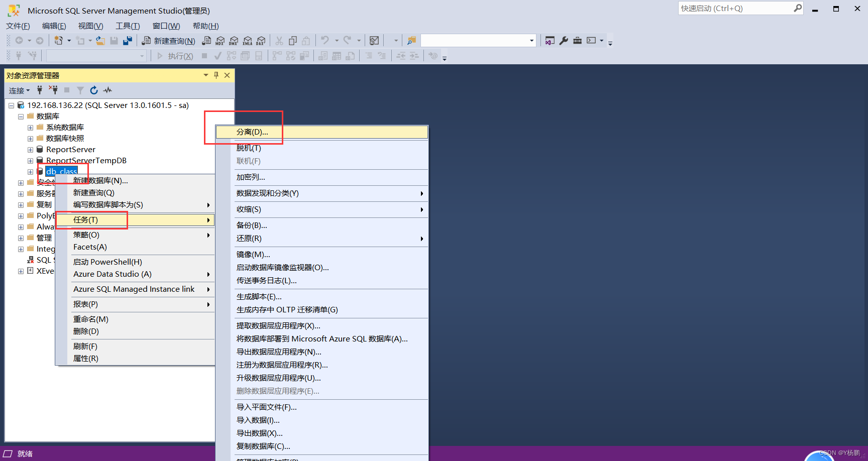
Task: Click the New Project icon
Action: (59, 41)
